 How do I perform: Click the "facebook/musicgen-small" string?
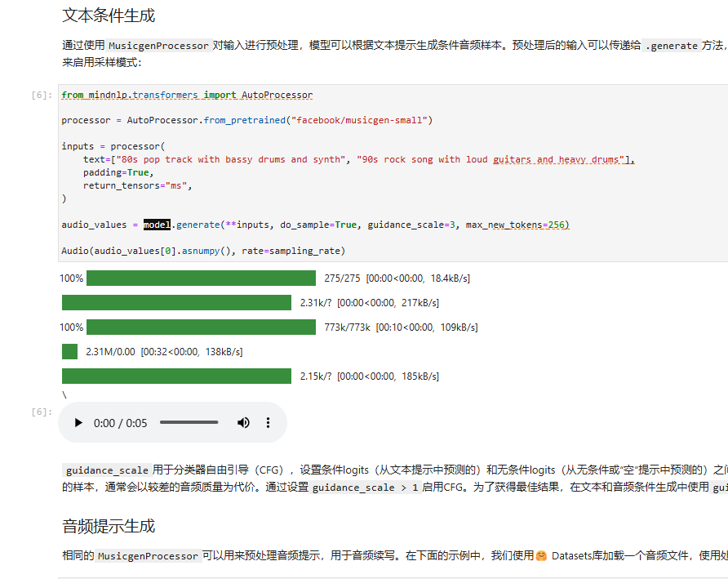[x=359, y=120]
